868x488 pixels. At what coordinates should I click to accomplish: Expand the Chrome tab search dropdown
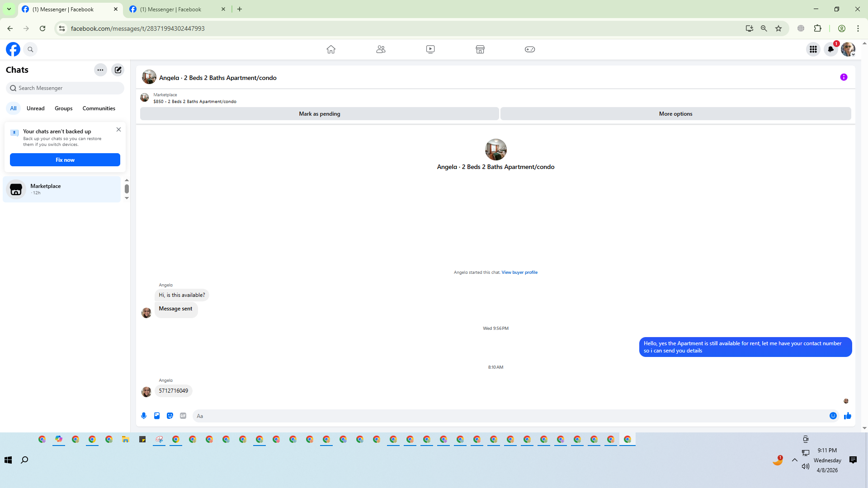9,9
